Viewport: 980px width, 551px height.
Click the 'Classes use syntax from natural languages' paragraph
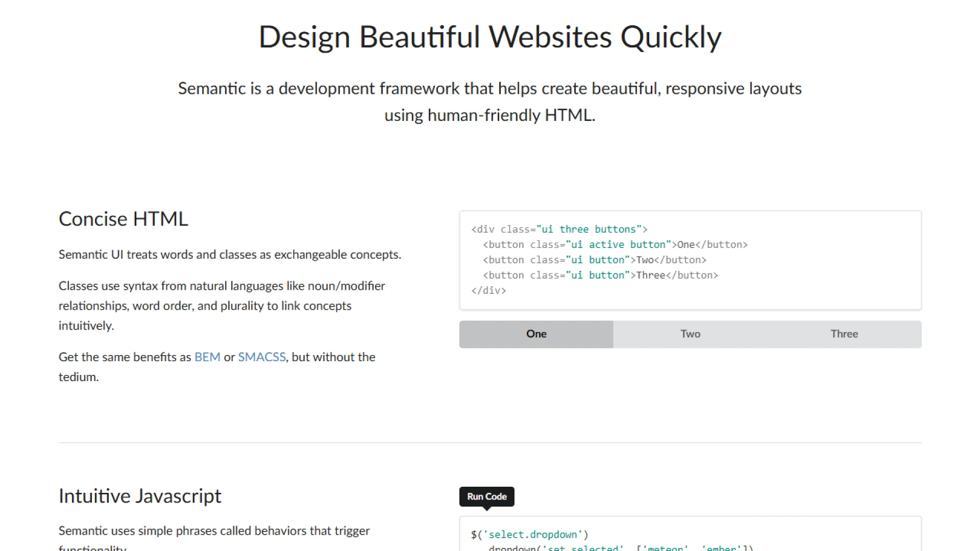(x=222, y=306)
